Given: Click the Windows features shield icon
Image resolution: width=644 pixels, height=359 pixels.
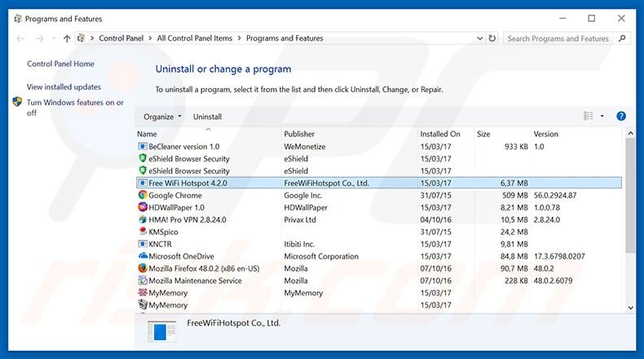Looking at the screenshot, I should click(17, 101).
